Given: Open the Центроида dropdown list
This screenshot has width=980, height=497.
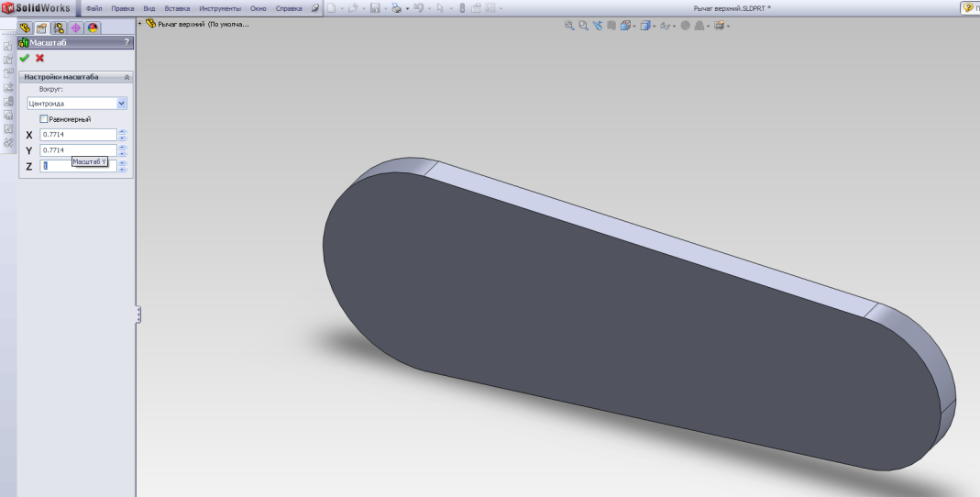Looking at the screenshot, I should pyautogui.click(x=121, y=104).
